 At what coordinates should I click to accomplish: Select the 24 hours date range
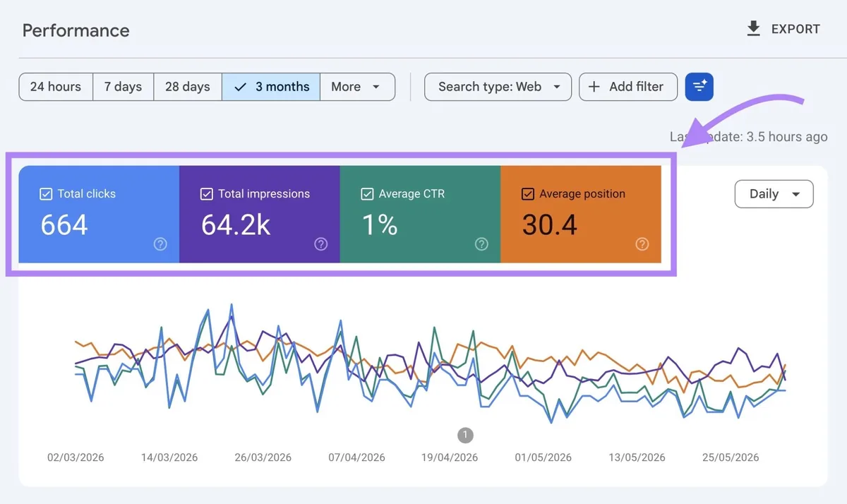pyautogui.click(x=56, y=87)
